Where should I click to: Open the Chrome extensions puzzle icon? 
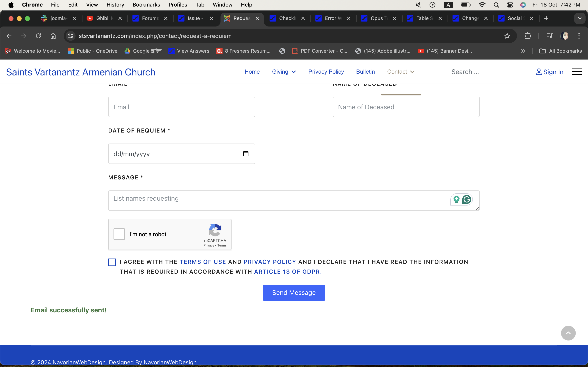tap(528, 36)
